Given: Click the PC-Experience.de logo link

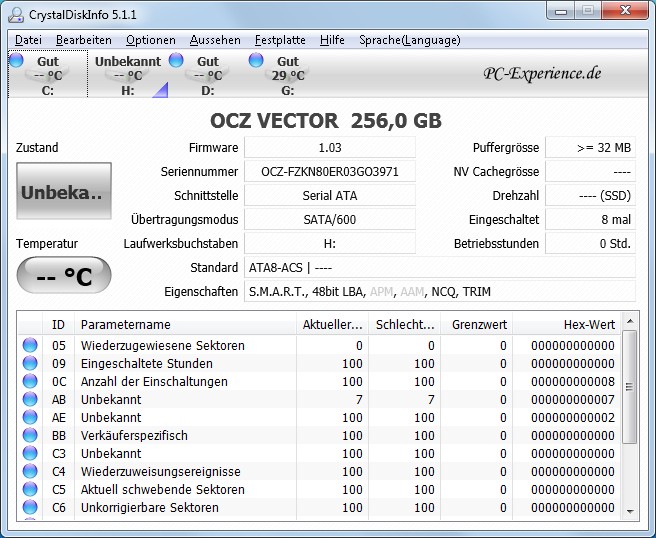Looking at the screenshot, I should coord(542,74).
